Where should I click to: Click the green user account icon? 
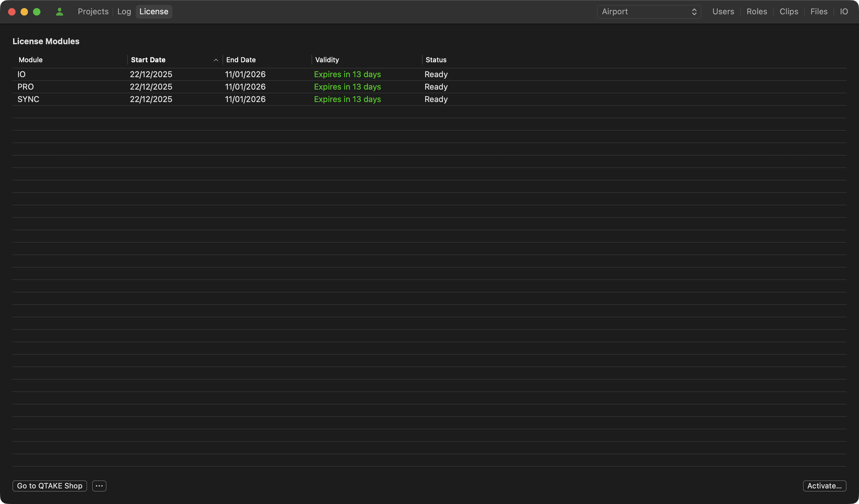tap(59, 12)
